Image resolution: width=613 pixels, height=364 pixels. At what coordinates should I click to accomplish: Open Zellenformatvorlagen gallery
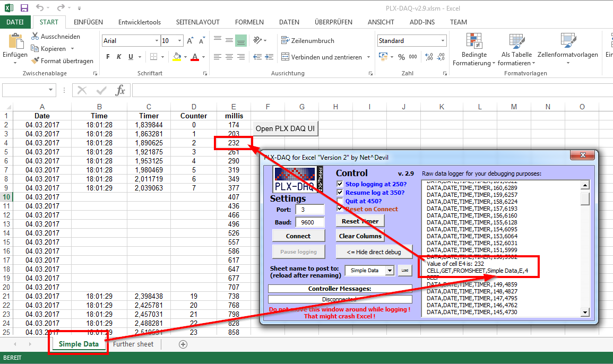[x=568, y=50]
